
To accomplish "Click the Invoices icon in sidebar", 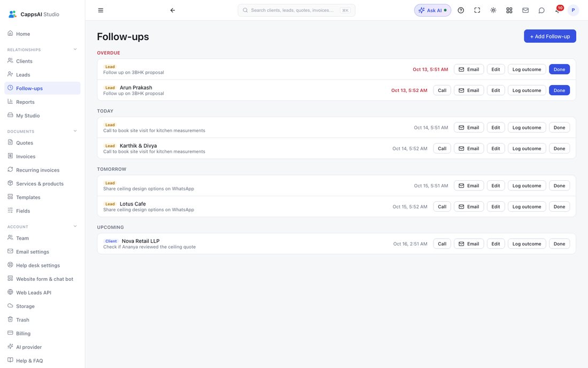I will [x=10, y=156].
